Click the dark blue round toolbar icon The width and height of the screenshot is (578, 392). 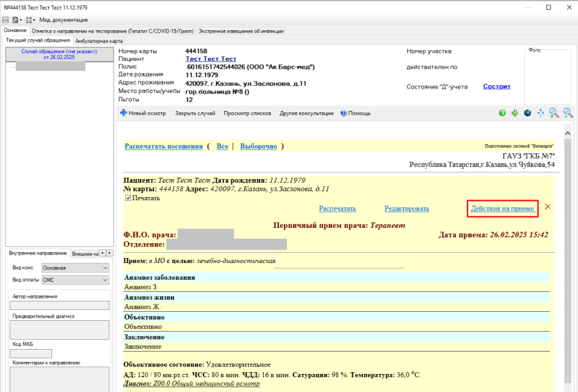527,113
